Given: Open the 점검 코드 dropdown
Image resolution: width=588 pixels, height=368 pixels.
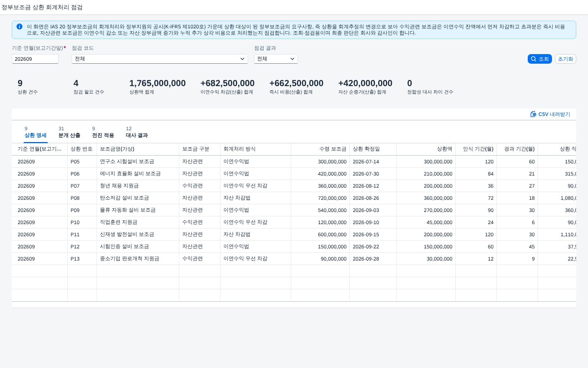Looking at the screenshot, I should pos(160,59).
